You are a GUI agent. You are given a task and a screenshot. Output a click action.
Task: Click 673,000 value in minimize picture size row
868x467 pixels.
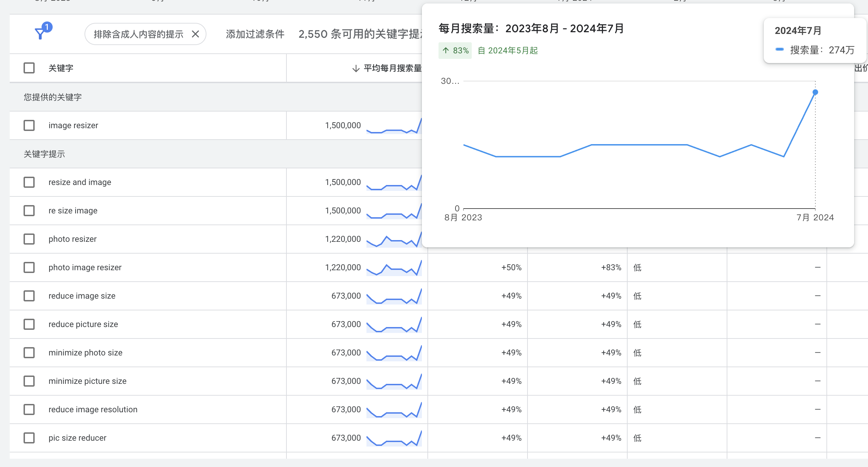point(346,381)
